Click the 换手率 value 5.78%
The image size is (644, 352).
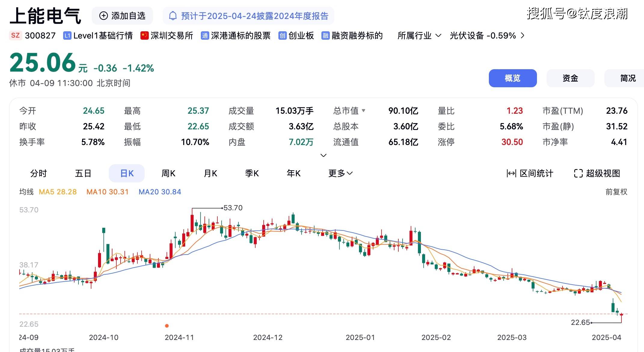93,142
